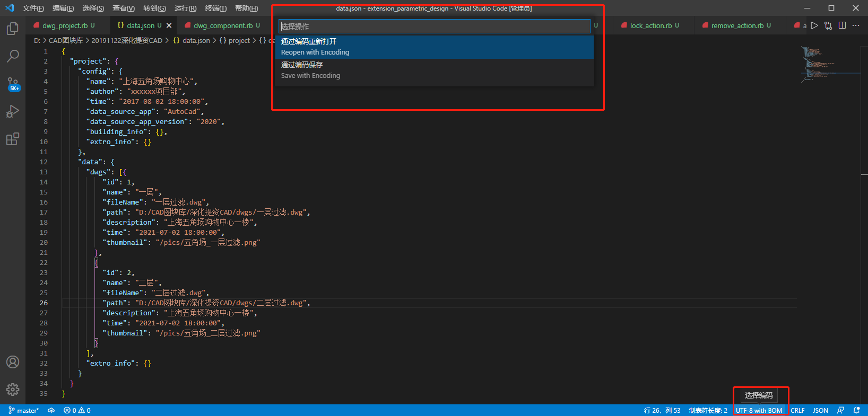
Task: Open errors and warnings count in status bar
Action: 77,410
